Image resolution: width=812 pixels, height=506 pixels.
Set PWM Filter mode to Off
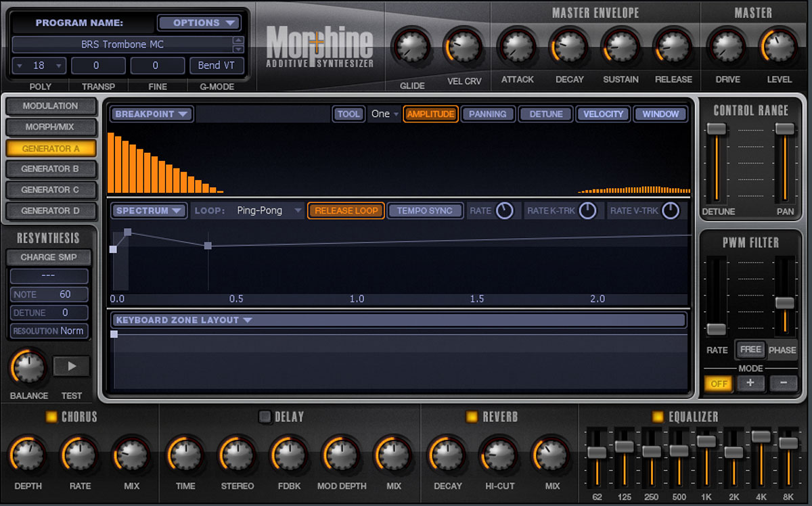(719, 384)
